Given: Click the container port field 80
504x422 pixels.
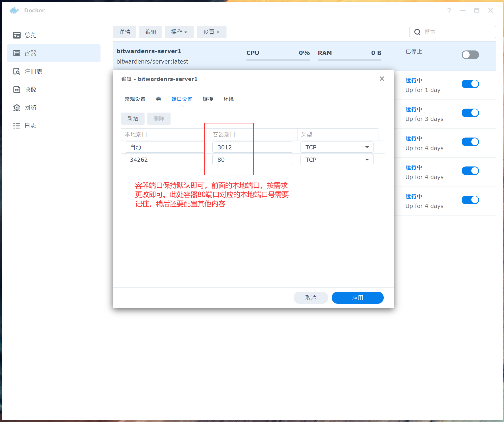Looking at the screenshot, I should [x=252, y=160].
